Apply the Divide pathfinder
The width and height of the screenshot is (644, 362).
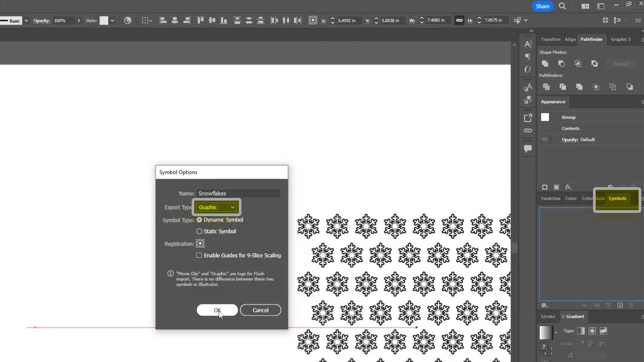546,86
